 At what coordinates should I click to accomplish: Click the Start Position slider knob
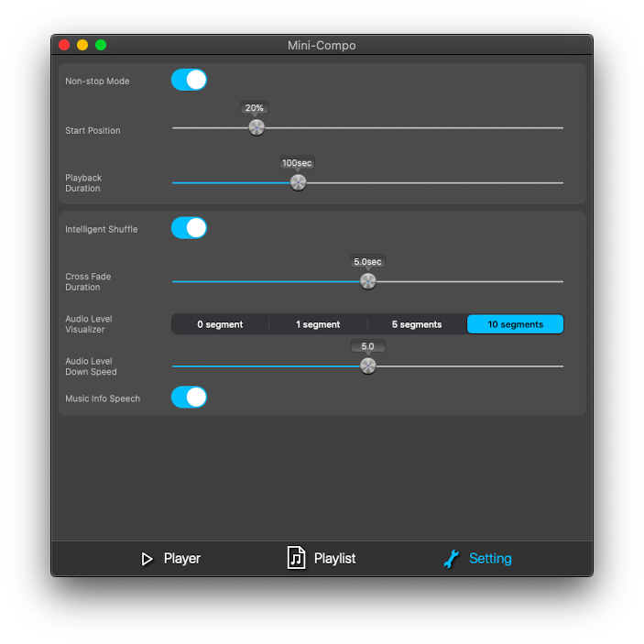pos(257,127)
